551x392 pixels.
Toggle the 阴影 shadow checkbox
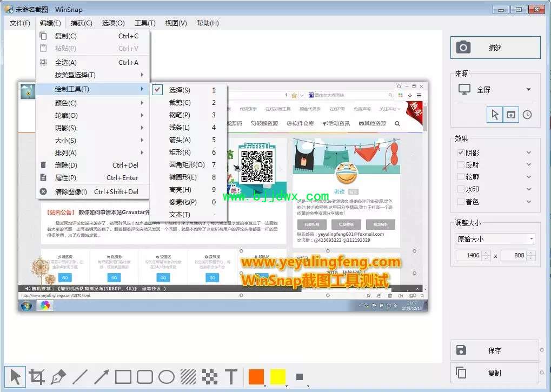click(461, 153)
